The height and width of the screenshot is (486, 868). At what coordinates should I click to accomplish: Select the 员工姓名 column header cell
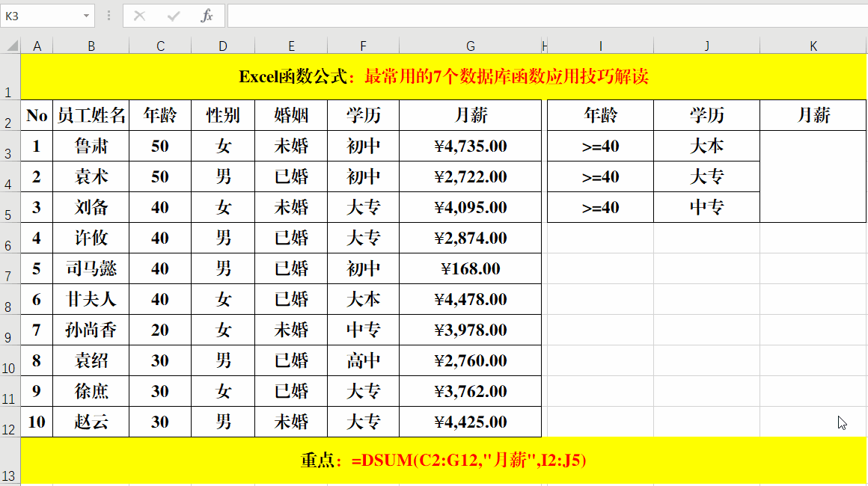pyautogui.click(x=91, y=115)
